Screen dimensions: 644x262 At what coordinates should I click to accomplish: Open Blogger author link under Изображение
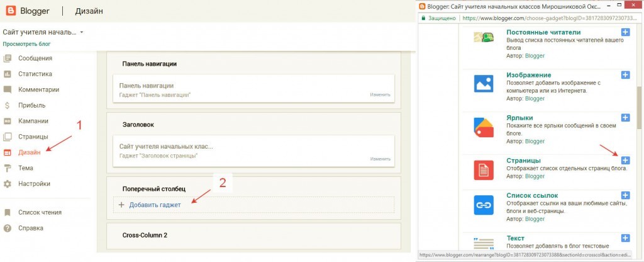(535, 98)
